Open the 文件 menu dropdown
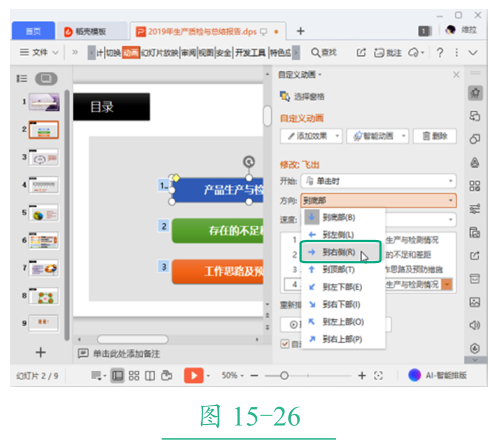The image size is (497, 445). [x=39, y=52]
